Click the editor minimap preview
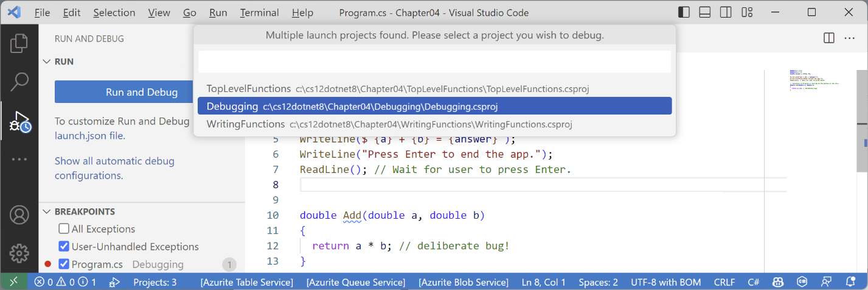The width and height of the screenshot is (868, 290). 813,79
